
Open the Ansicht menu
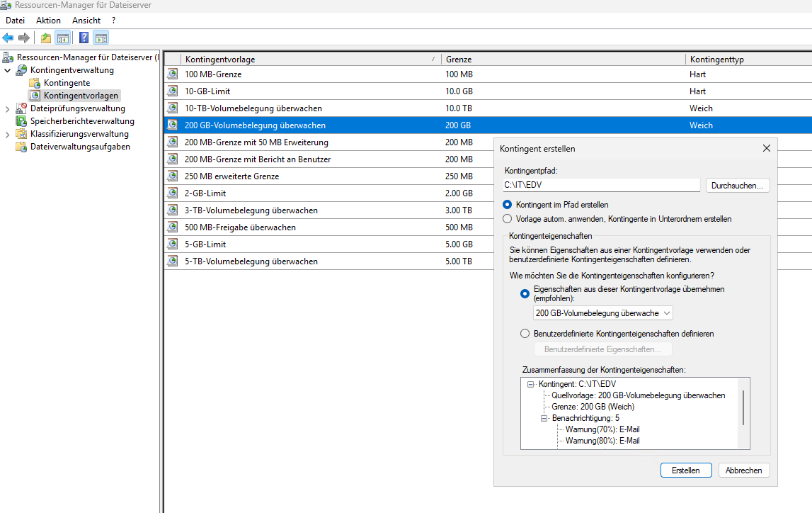(86, 21)
